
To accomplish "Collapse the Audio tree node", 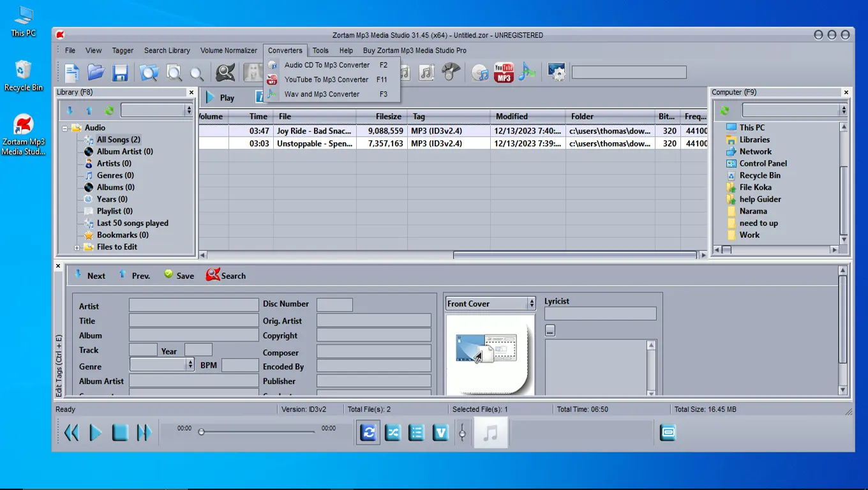I will 65,128.
